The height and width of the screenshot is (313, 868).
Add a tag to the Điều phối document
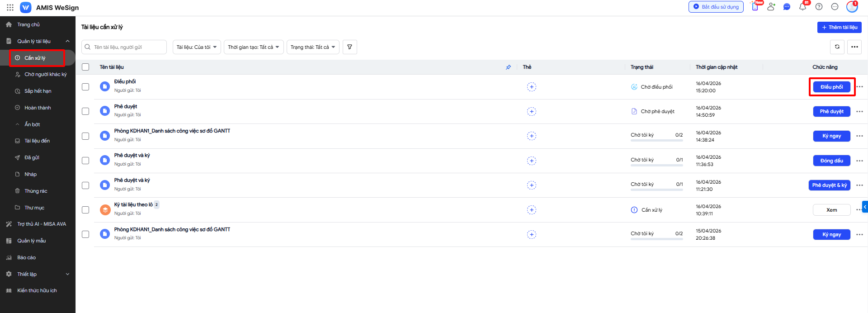click(x=531, y=87)
